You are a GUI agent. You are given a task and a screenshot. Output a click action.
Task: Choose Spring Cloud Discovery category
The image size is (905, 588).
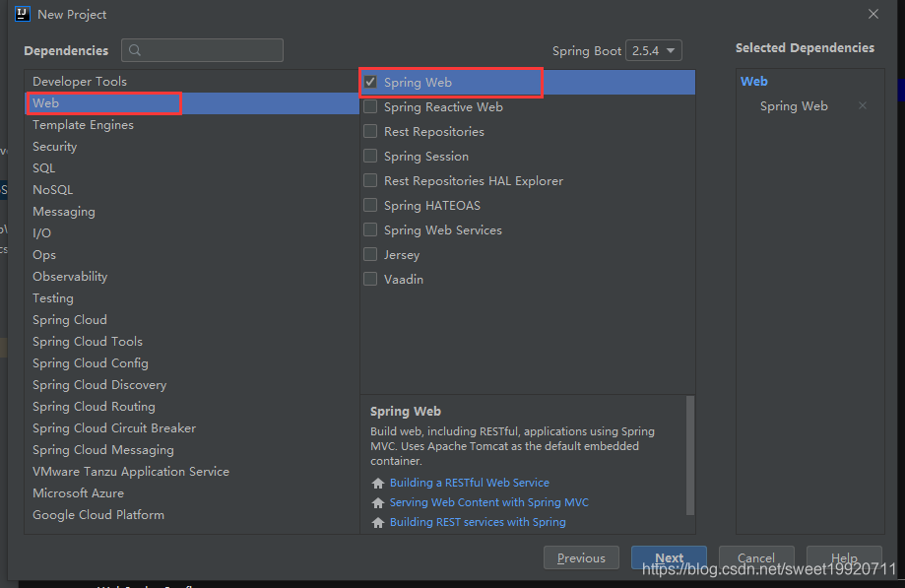[192, 385]
